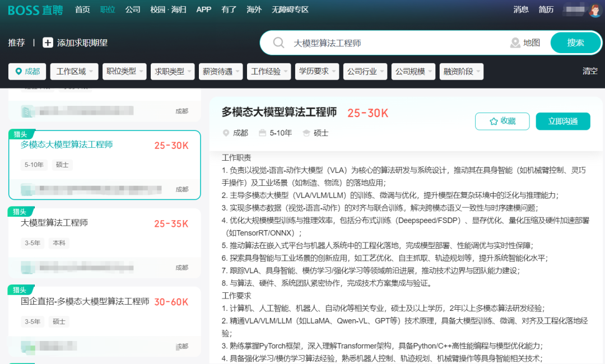Screen dimensions: 605x364
Task: Open the 学历要求 filter dropdown
Action: point(317,71)
